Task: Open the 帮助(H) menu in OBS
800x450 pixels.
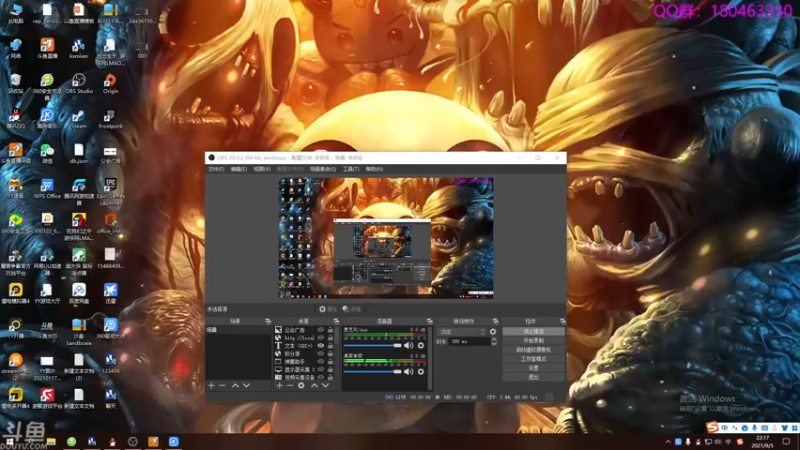Action: [374, 169]
